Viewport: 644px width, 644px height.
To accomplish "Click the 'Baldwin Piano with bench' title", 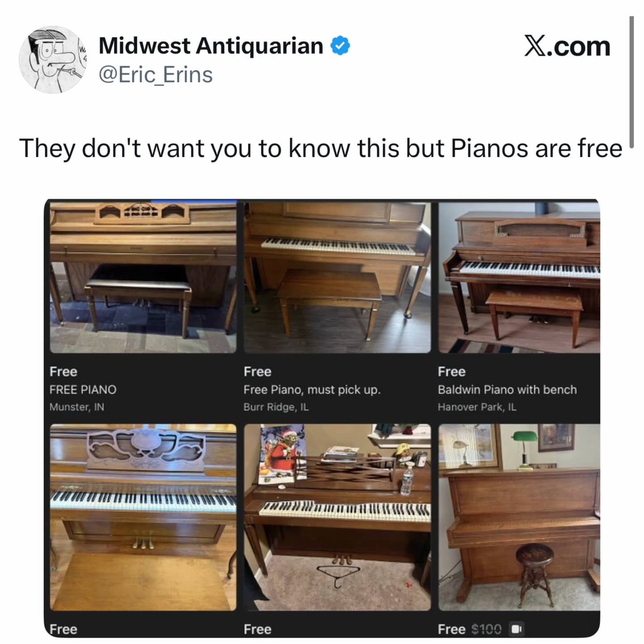I will point(507,390).
